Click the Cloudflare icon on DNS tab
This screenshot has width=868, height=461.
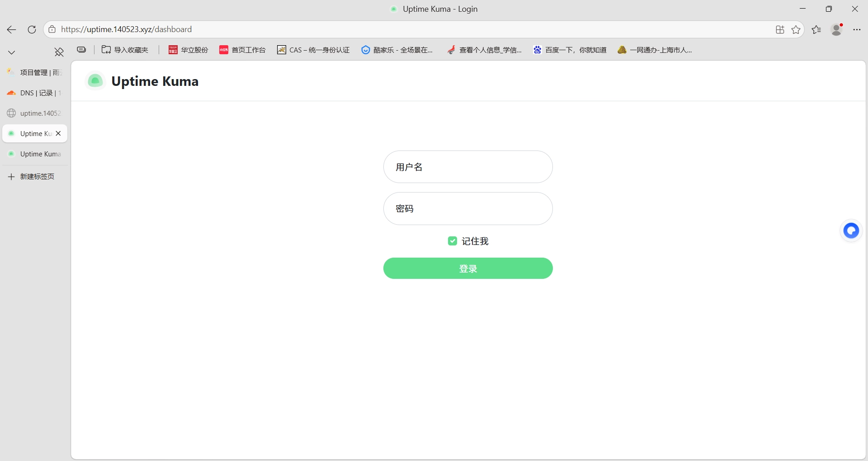click(11, 93)
